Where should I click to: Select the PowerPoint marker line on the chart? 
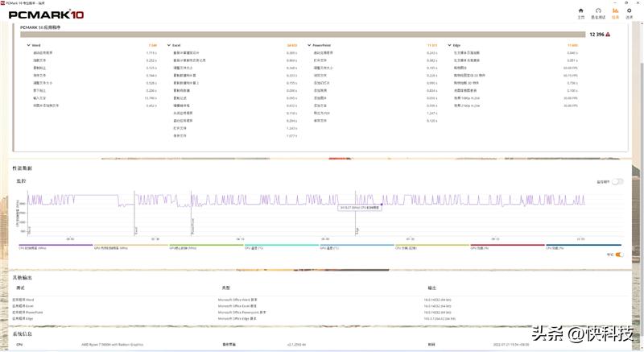pos(192,213)
